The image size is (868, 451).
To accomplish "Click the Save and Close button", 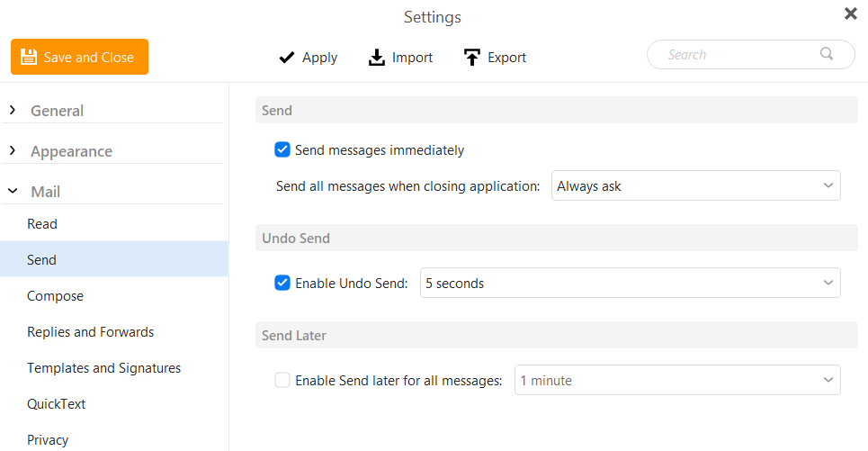I will coord(80,57).
